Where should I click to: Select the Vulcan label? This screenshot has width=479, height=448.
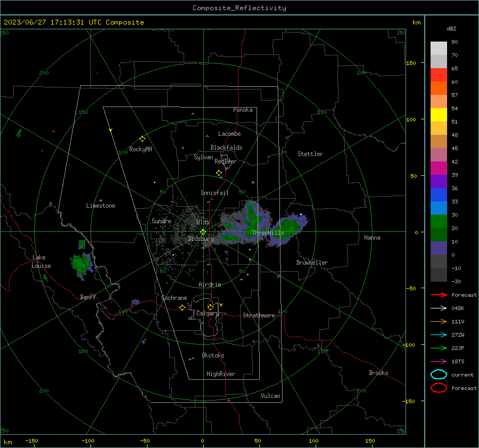271,396
